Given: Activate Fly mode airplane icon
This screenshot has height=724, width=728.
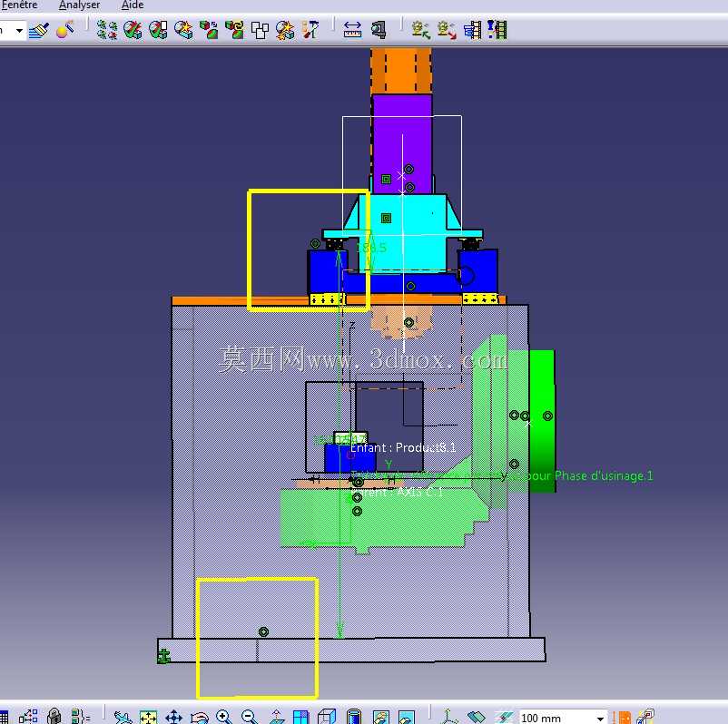Looking at the screenshot, I should [123, 717].
